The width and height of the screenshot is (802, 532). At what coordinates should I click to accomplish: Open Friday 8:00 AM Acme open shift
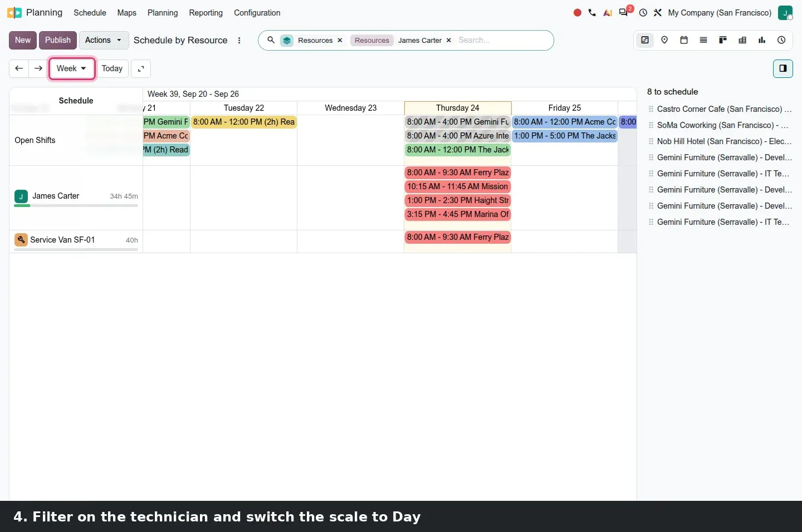point(565,122)
